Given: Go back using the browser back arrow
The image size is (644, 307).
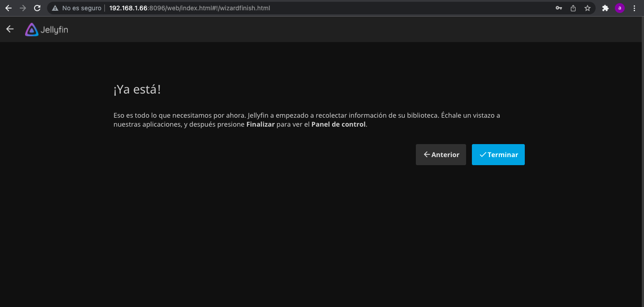Looking at the screenshot, I should click(9, 8).
